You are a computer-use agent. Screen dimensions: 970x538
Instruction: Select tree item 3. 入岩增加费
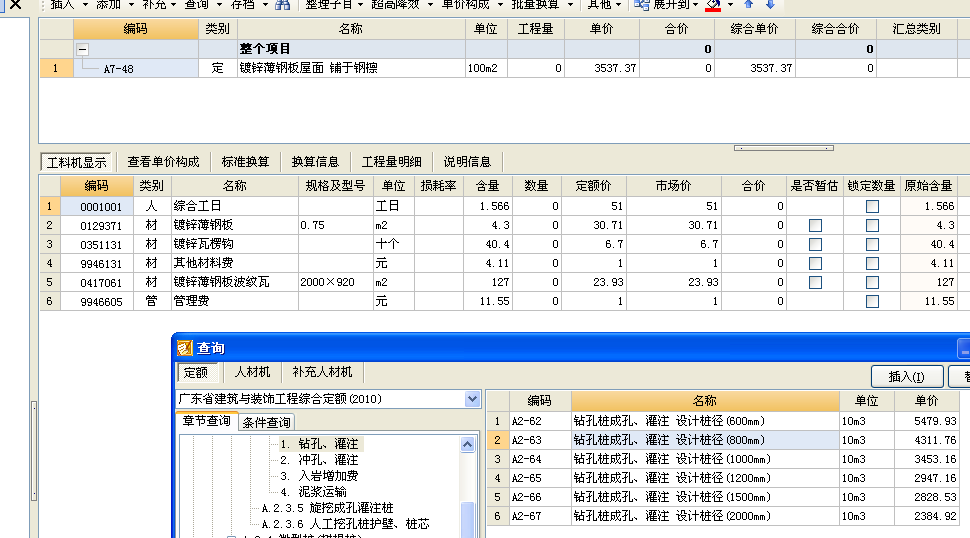pyautogui.click(x=319, y=476)
